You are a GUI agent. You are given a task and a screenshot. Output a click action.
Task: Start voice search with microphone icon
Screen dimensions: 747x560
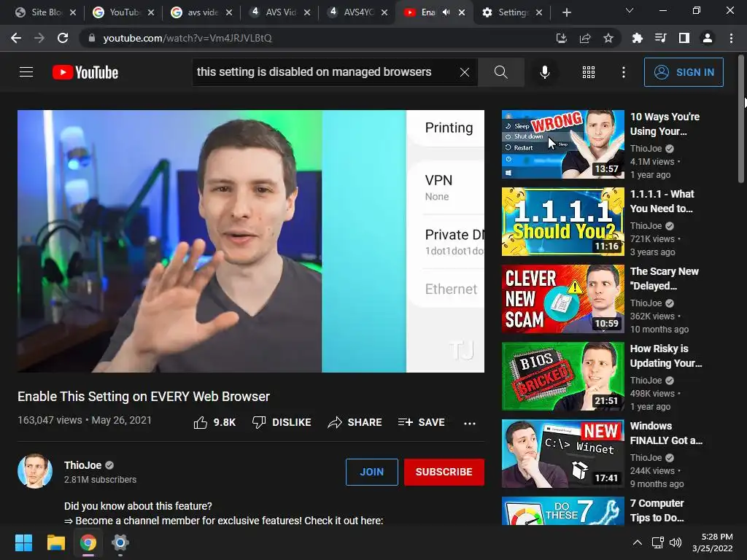[544, 72]
